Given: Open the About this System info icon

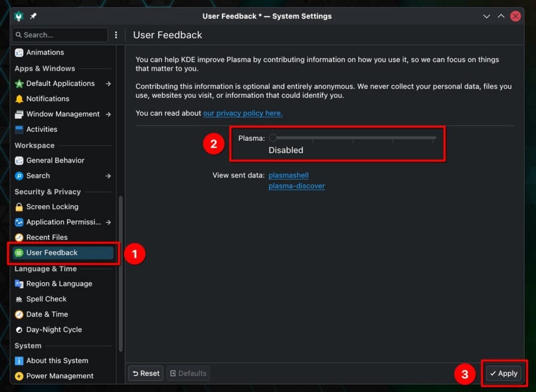Looking at the screenshot, I should [x=19, y=361].
